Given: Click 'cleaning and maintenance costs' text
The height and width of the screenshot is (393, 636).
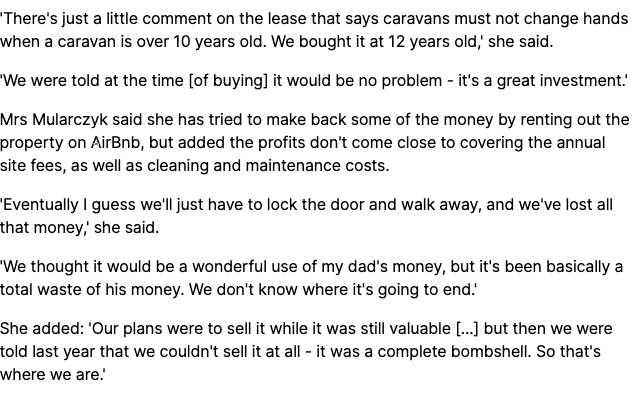Looking at the screenshot, I should pyautogui.click(x=268, y=166).
